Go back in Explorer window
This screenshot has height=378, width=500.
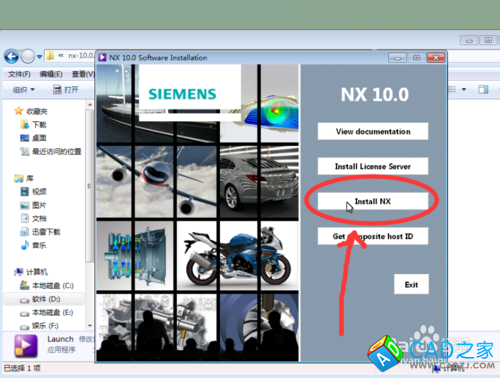click(x=11, y=56)
